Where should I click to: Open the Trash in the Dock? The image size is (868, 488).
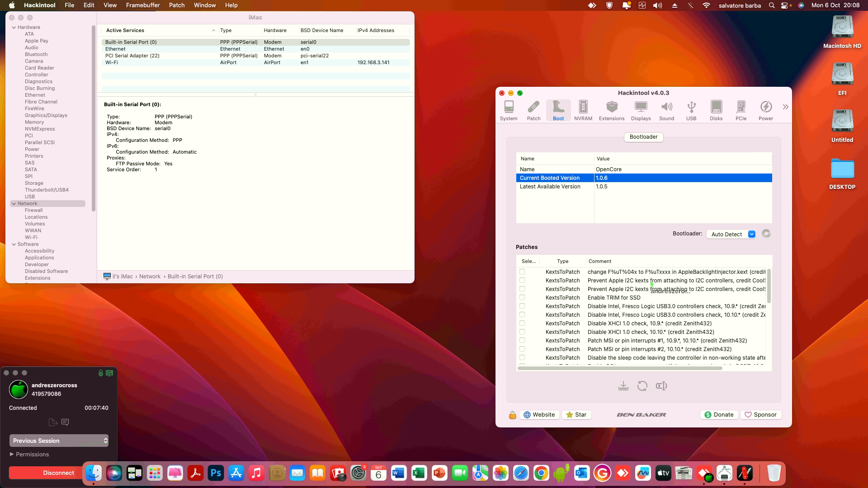774,473
